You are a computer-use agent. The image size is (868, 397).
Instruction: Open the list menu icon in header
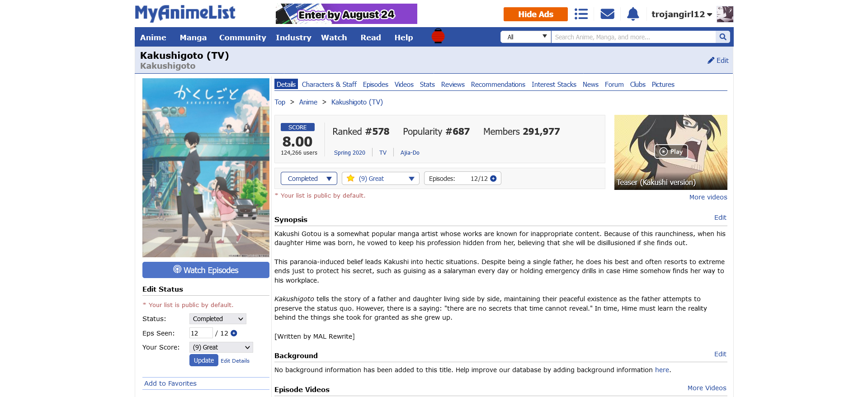tap(581, 14)
